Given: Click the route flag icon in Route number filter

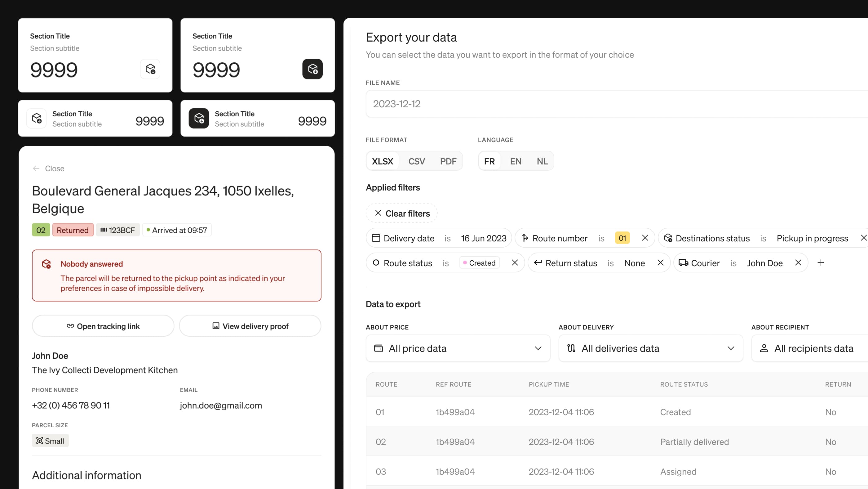Looking at the screenshot, I should tap(525, 238).
